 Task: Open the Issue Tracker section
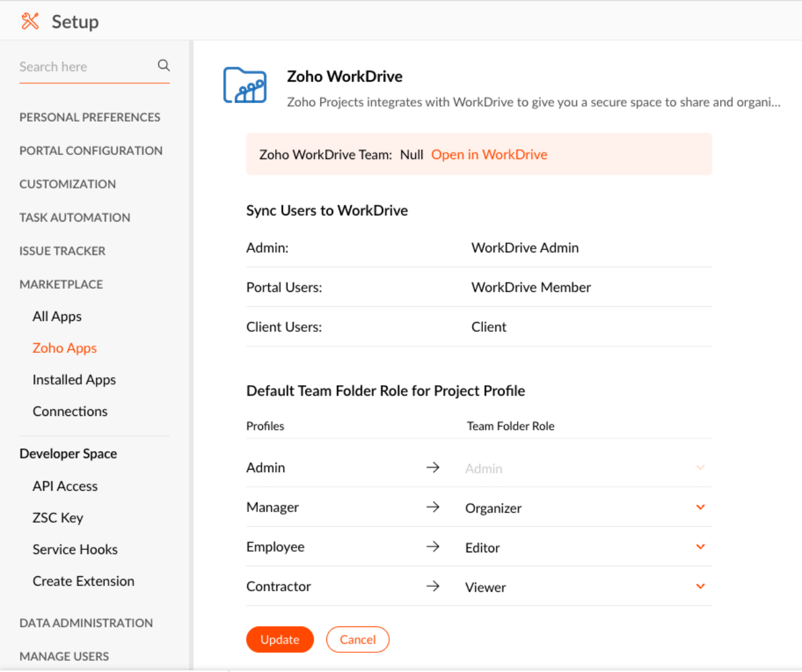pyautogui.click(x=62, y=251)
